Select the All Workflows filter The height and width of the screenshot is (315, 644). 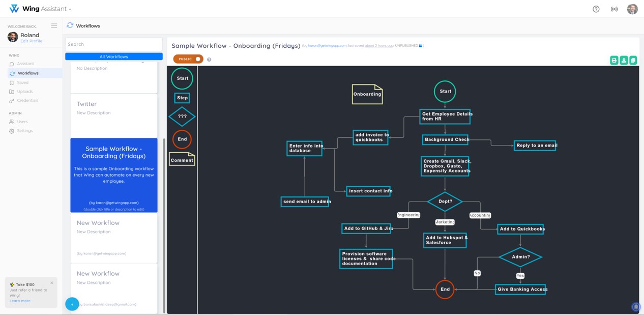tap(113, 56)
